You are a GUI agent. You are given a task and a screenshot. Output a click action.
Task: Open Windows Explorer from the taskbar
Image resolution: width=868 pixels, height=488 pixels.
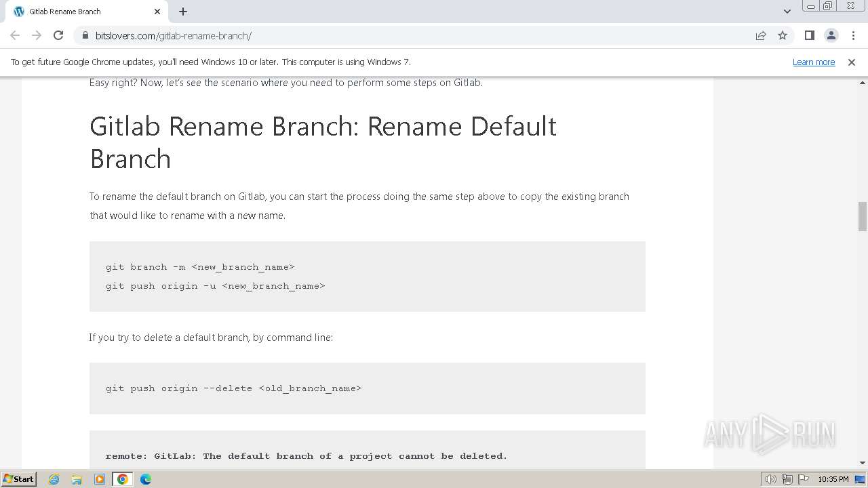tap(77, 479)
